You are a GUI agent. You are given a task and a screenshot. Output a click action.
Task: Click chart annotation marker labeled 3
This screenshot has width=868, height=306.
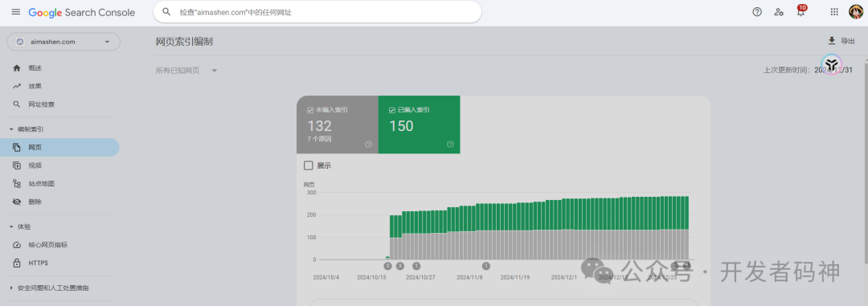399,266
